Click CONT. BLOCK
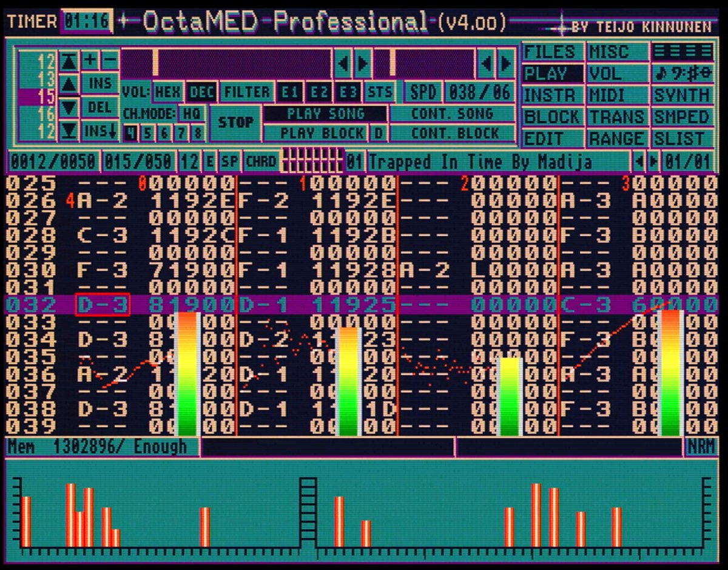Image resolution: width=728 pixels, height=570 pixels. click(x=453, y=133)
